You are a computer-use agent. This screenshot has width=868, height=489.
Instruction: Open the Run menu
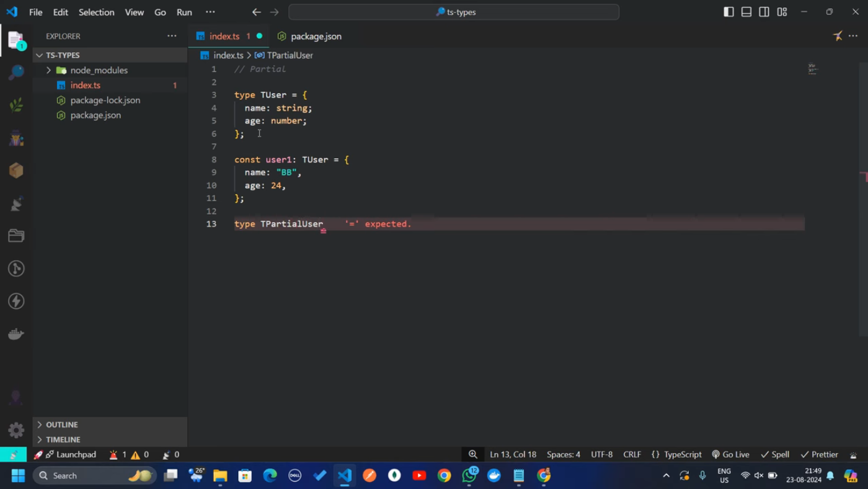[x=184, y=12]
